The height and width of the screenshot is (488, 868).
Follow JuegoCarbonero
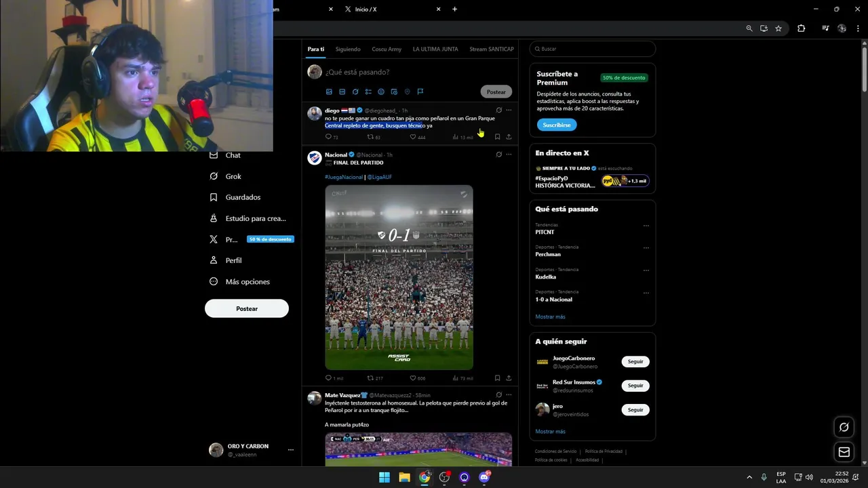635,362
